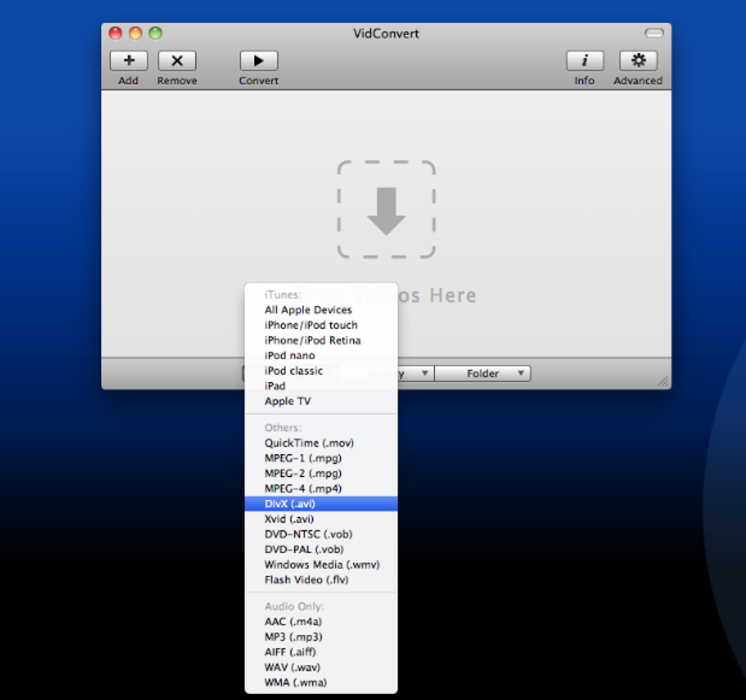Choose MPEG-2 (.mpg) format
The width and height of the screenshot is (746, 700).
coord(321,473)
